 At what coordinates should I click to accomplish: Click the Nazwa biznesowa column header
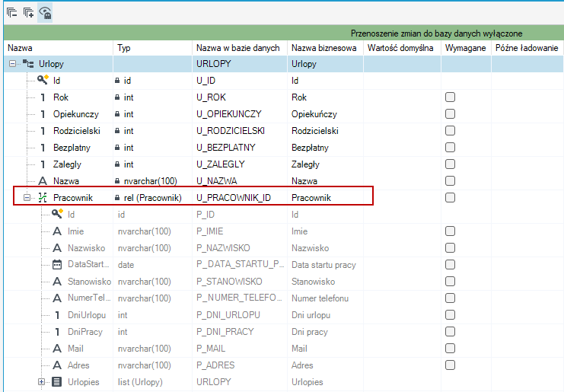326,48
